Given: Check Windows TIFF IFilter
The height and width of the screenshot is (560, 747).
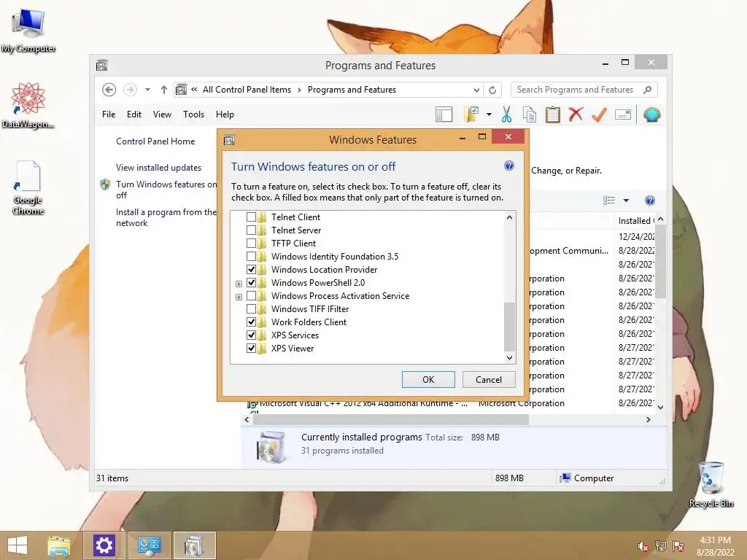Looking at the screenshot, I should pyautogui.click(x=251, y=309).
